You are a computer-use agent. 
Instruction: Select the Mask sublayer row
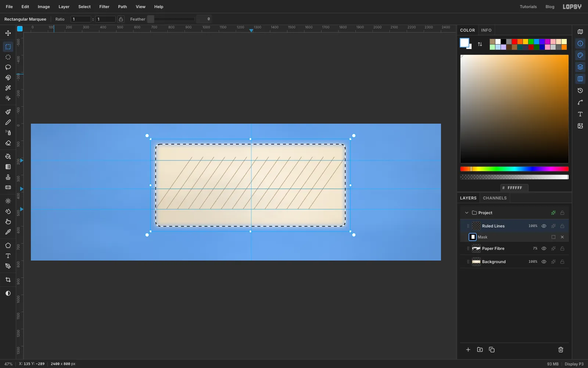pyautogui.click(x=514, y=237)
